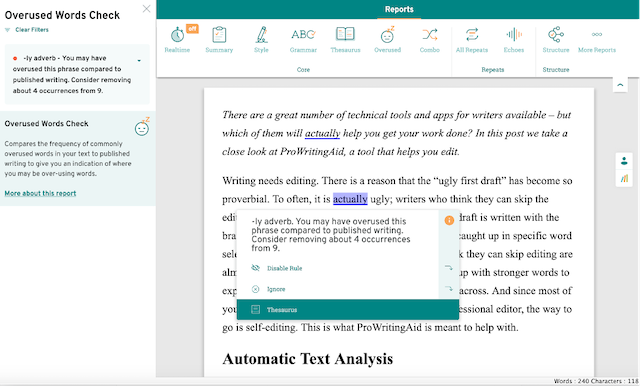Click the arrow beside Disable Rule
The width and height of the screenshot is (640, 386).
[449, 268]
